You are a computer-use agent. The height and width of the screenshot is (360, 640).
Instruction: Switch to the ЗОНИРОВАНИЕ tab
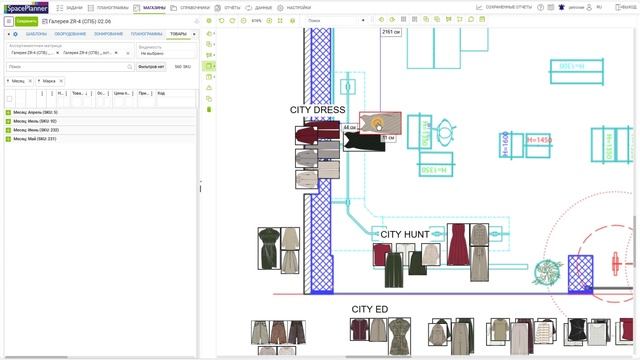[109, 34]
